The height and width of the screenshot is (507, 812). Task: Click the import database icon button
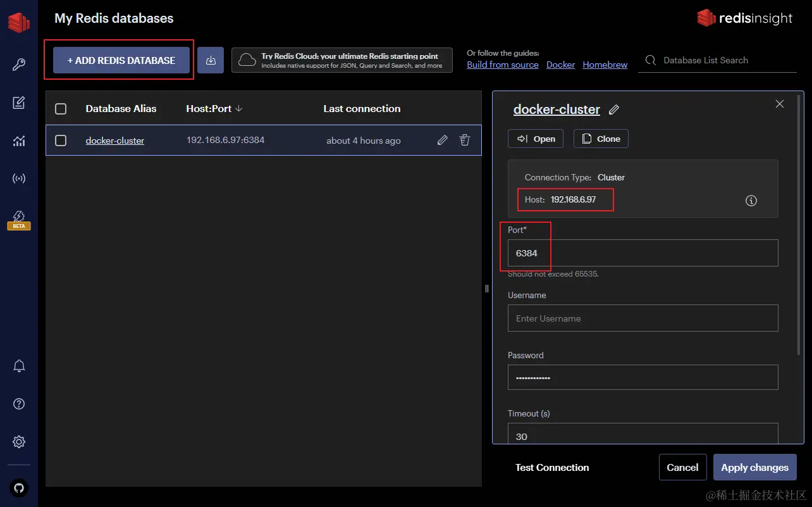211,60
